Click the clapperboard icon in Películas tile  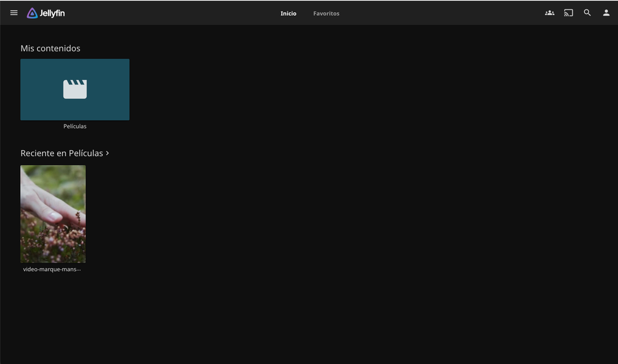75,89
